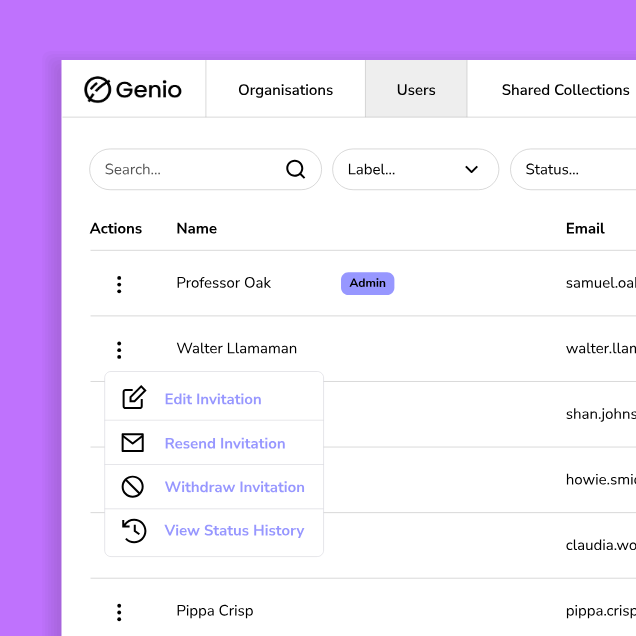
Task: Click the search magnifier icon
Action: [x=295, y=169]
